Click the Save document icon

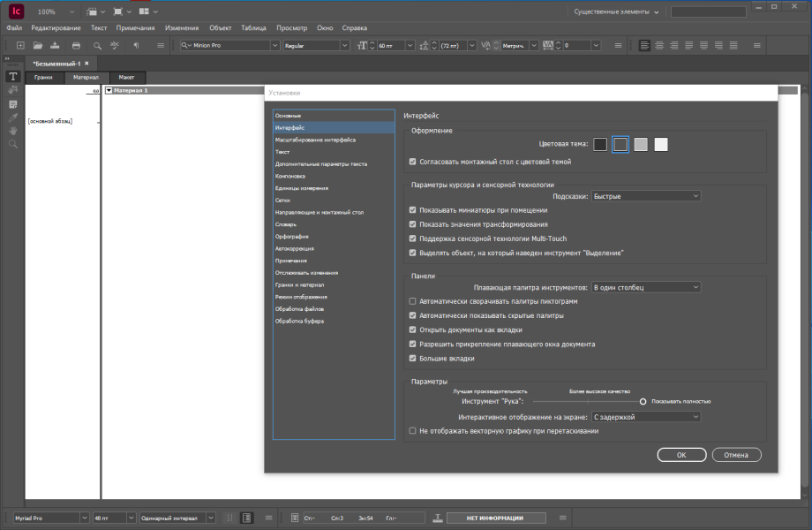tap(55, 46)
